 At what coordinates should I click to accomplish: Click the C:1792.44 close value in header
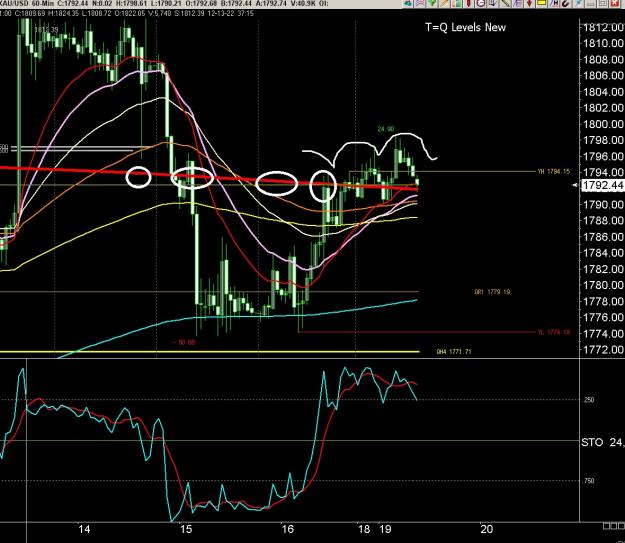click(x=75, y=3)
